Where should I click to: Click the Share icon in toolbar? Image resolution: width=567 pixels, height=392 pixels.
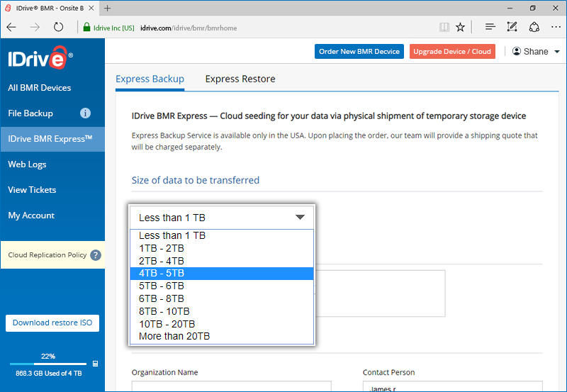[534, 27]
